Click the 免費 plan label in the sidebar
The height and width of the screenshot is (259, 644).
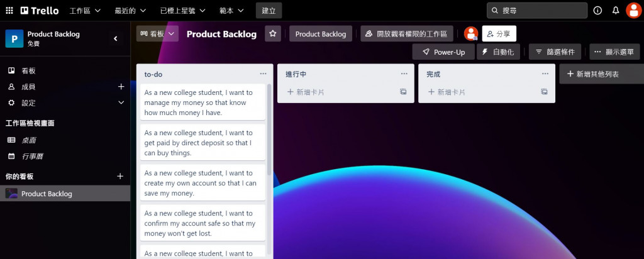(34, 43)
